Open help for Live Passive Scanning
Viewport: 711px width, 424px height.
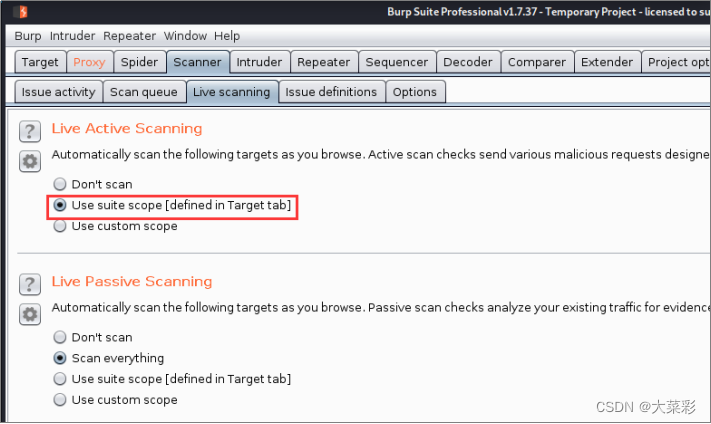click(30, 284)
